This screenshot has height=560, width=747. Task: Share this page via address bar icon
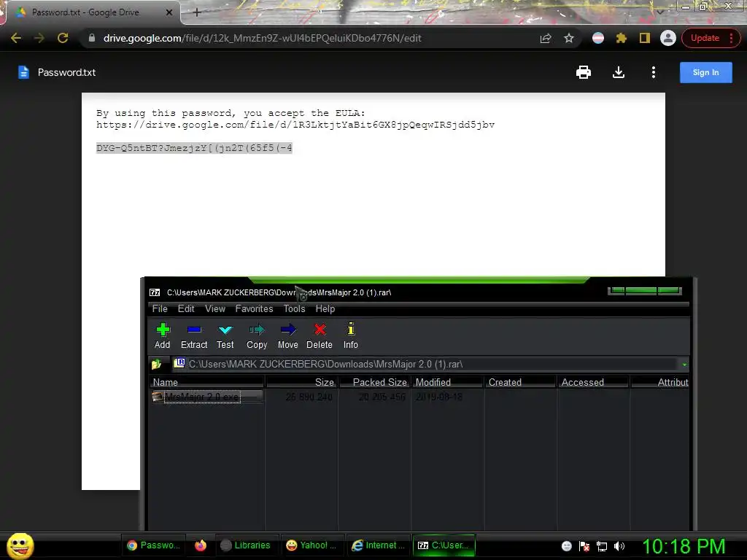546,38
